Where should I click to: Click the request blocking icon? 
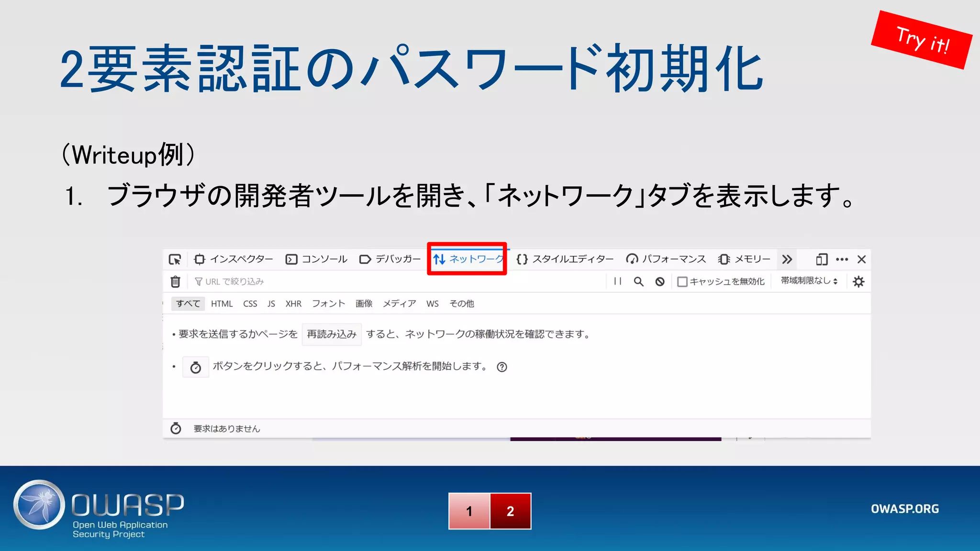coord(660,282)
